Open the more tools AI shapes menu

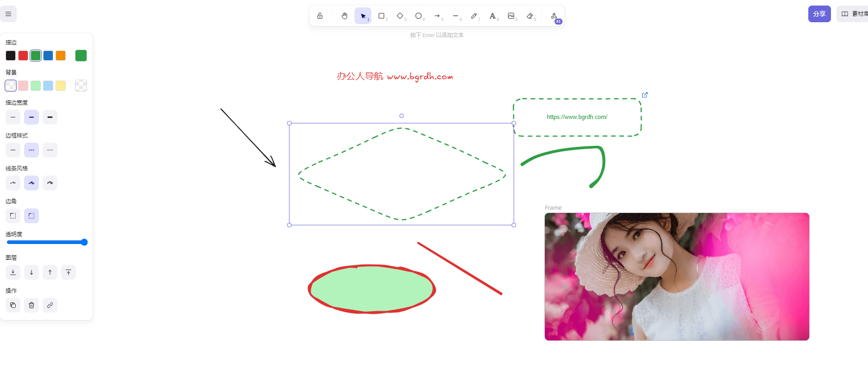[x=554, y=16]
